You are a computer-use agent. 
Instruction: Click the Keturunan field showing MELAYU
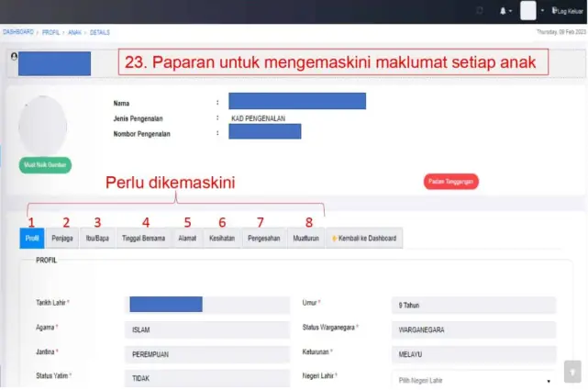point(473,354)
